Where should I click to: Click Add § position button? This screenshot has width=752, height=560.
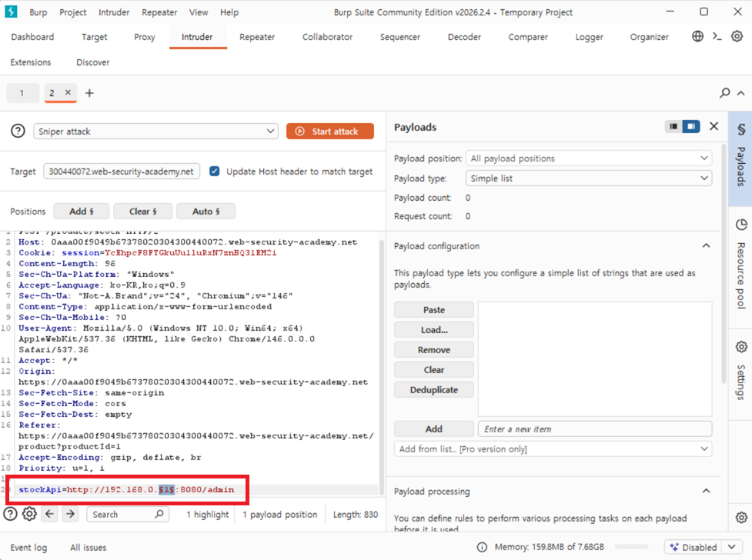pos(82,211)
